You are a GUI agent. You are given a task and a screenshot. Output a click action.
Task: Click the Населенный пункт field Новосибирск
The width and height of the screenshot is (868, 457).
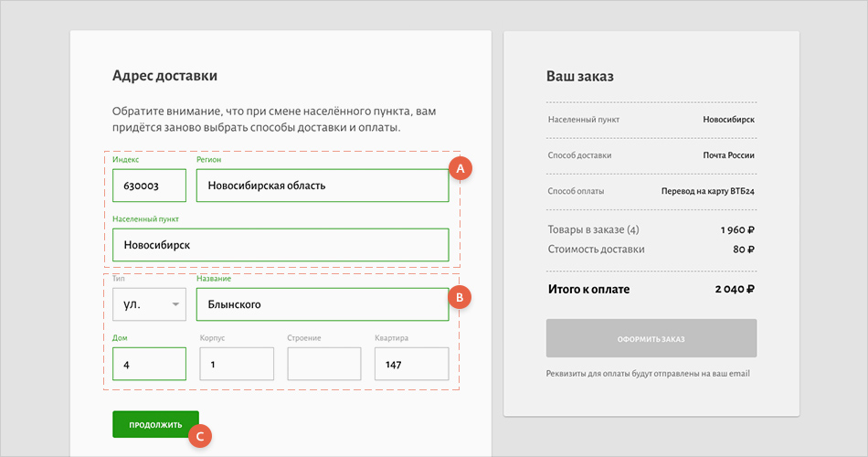(281, 245)
